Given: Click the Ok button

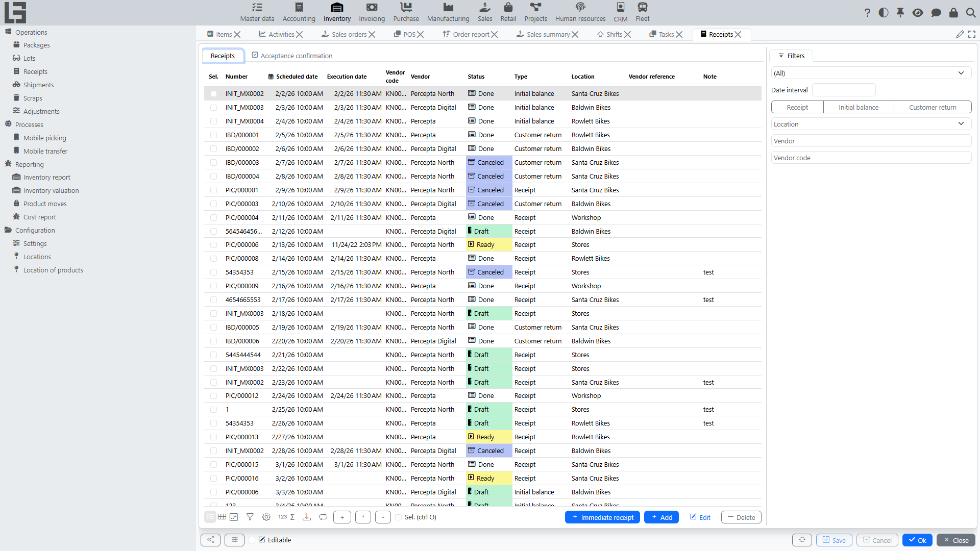Looking at the screenshot, I should 917,540.
